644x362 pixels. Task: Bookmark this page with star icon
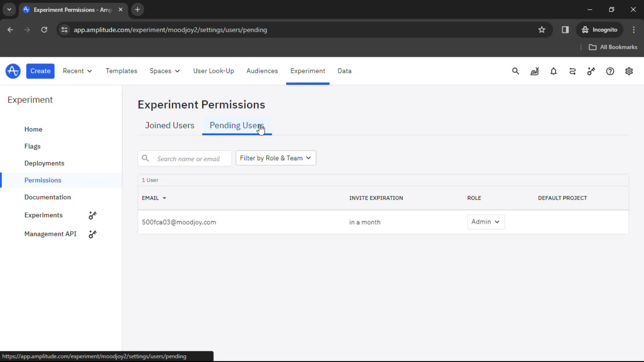[542, 30]
